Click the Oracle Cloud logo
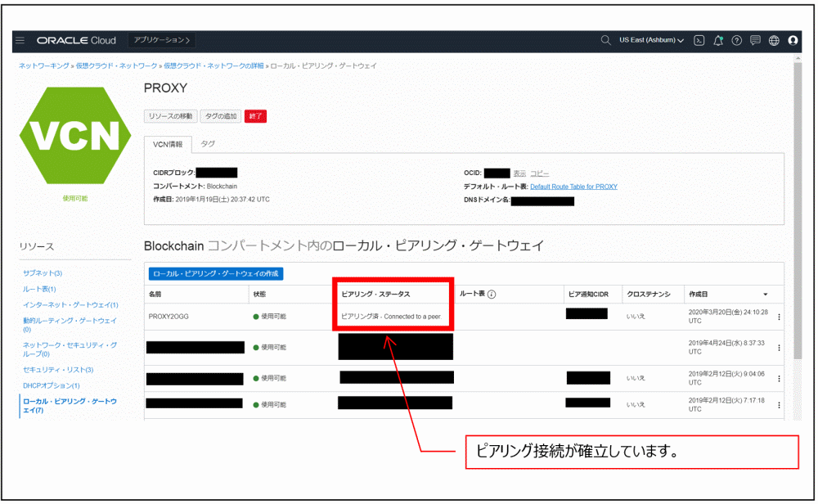818x504 pixels. coord(76,40)
